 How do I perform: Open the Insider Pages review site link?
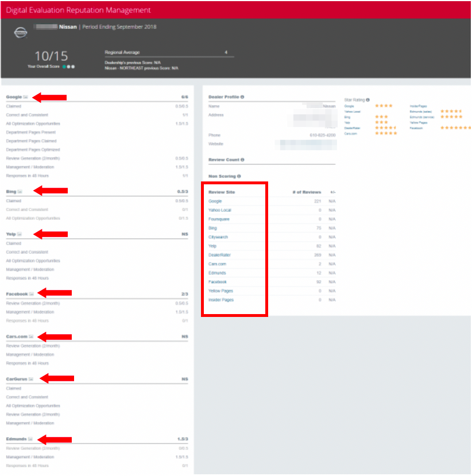pyautogui.click(x=221, y=300)
